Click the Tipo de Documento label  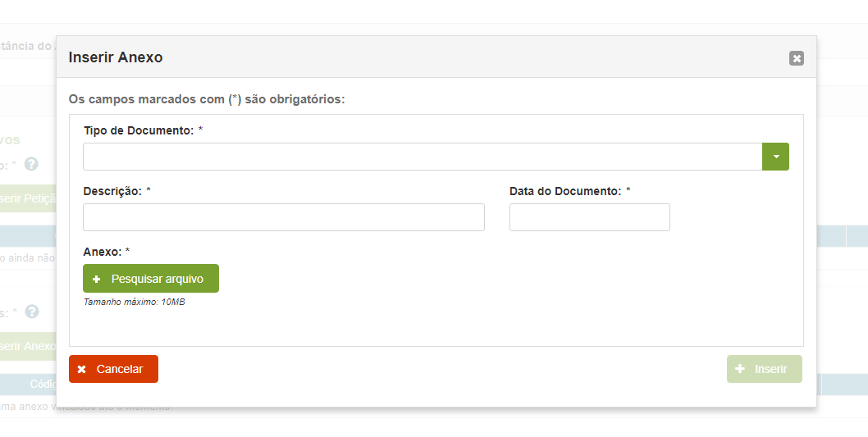[139, 130]
